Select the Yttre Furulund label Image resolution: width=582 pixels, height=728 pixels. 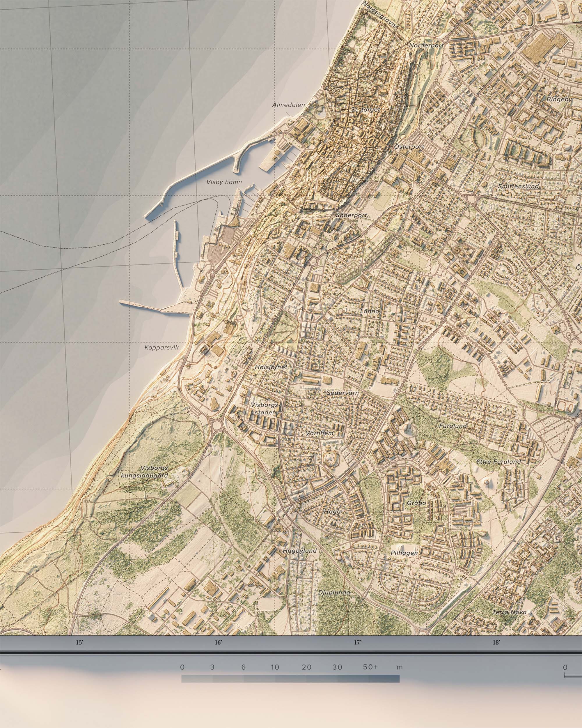tap(498, 462)
